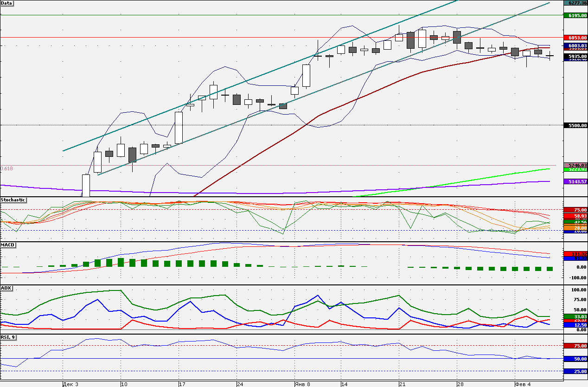Click the MACD indicator panel label
Viewport: 588px width, 387px height.
(x=7, y=244)
